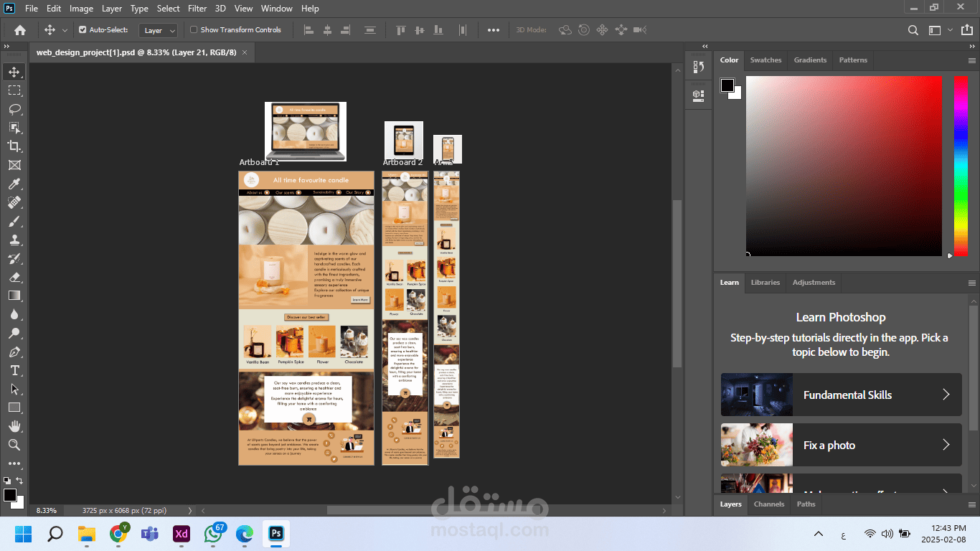Select the Spot Healing Brush tool

pos(14,203)
